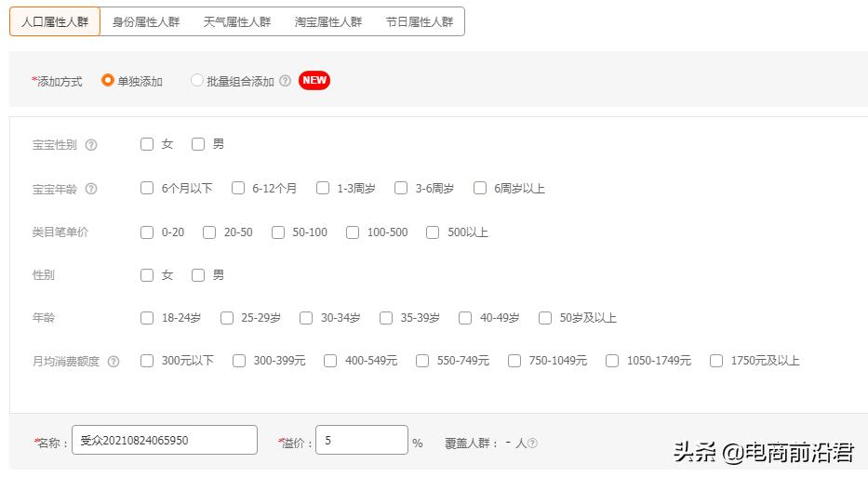The height and width of the screenshot is (477, 868).
Task: Open help icon next to 宝宝年龄
Action: coord(91,190)
